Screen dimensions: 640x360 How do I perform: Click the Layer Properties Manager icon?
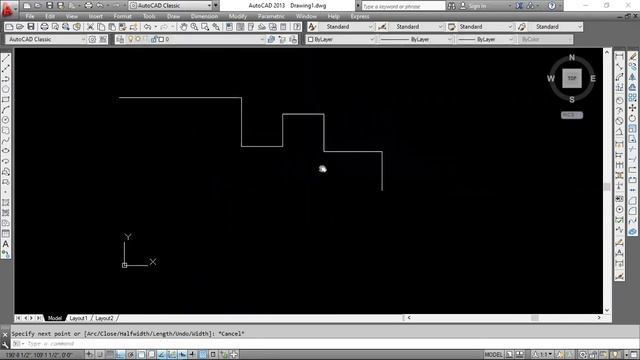(120, 39)
